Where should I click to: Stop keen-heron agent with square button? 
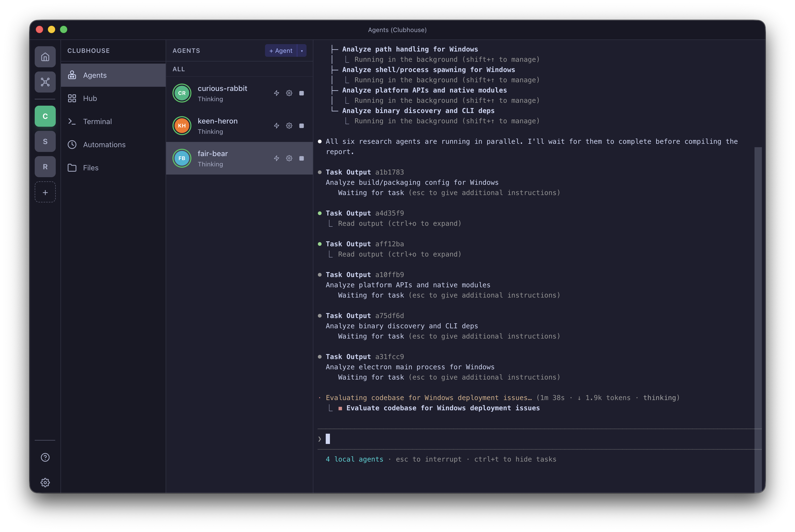[x=301, y=126]
